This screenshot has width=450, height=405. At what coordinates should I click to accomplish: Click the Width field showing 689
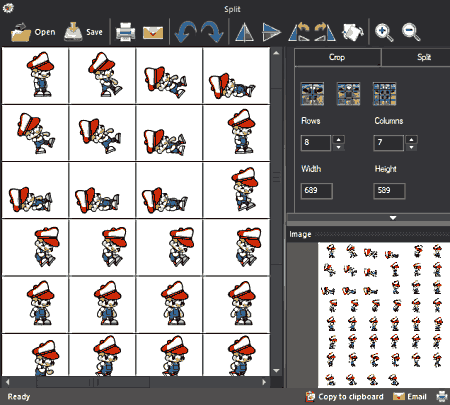point(316,191)
